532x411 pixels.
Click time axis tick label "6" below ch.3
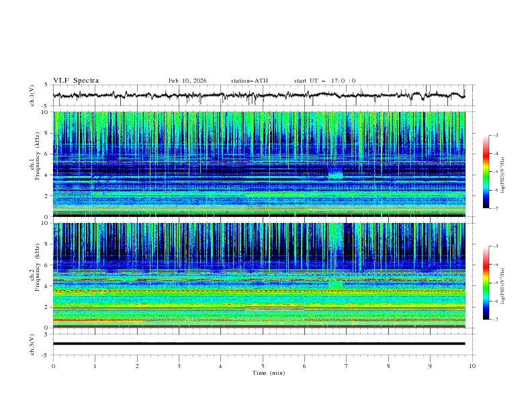point(304,366)
